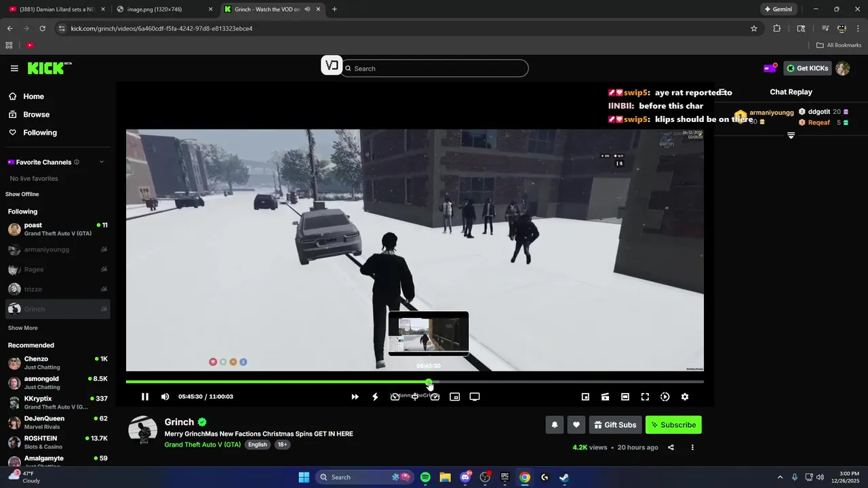
Task: Click the share icon next to views
Action: tap(671, 447)
